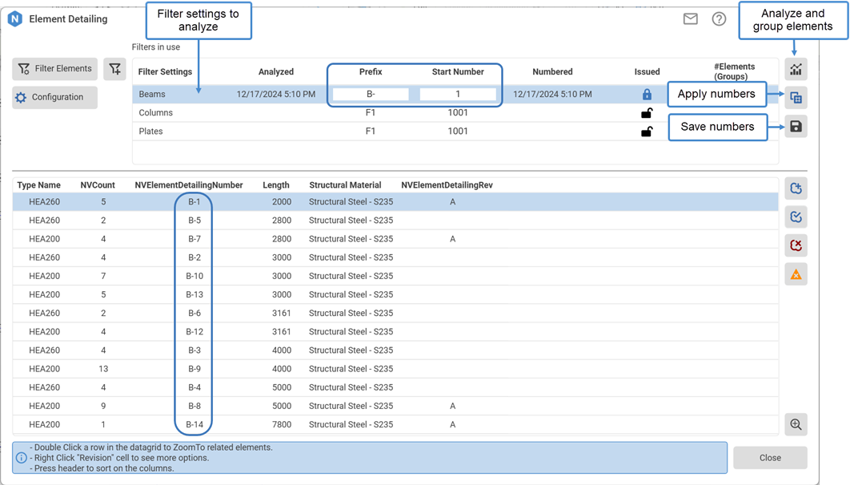This screenshot has height=485, width=850.
Task: Click revision cell A in the B-14 row
Action: pyautogui.click(x=453, y=424)
